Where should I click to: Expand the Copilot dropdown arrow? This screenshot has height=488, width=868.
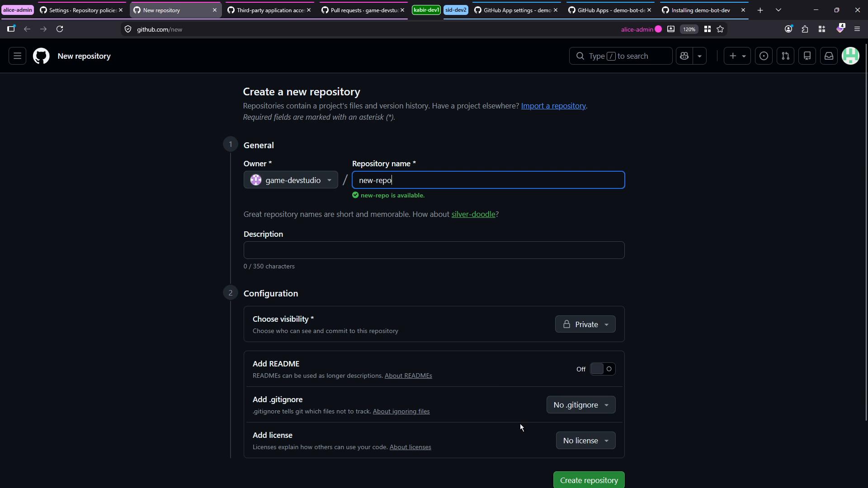(x=700, y=56)
